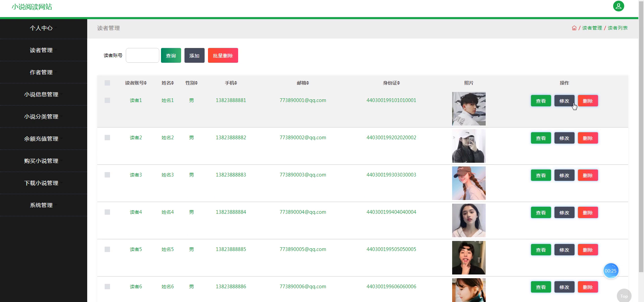Click ID number 440300199505050005

point(391,249)
